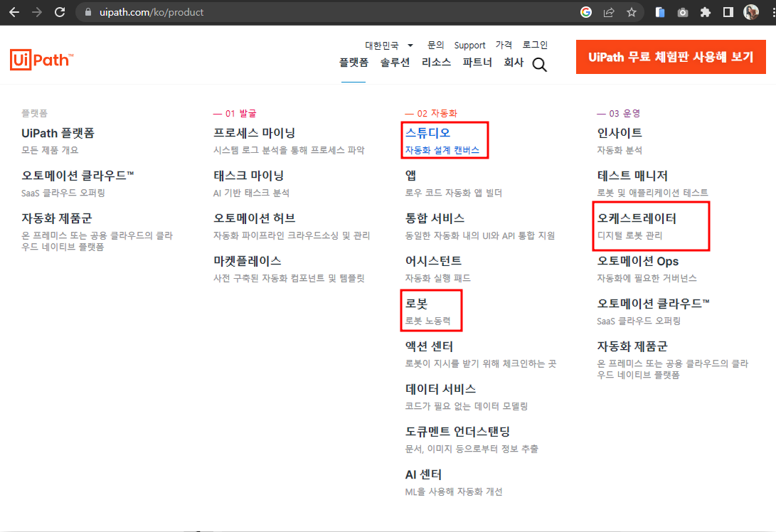The image size is (776, 532).
Task: Click the 01 발굴 section heading
Action: [x=235, y=113]
